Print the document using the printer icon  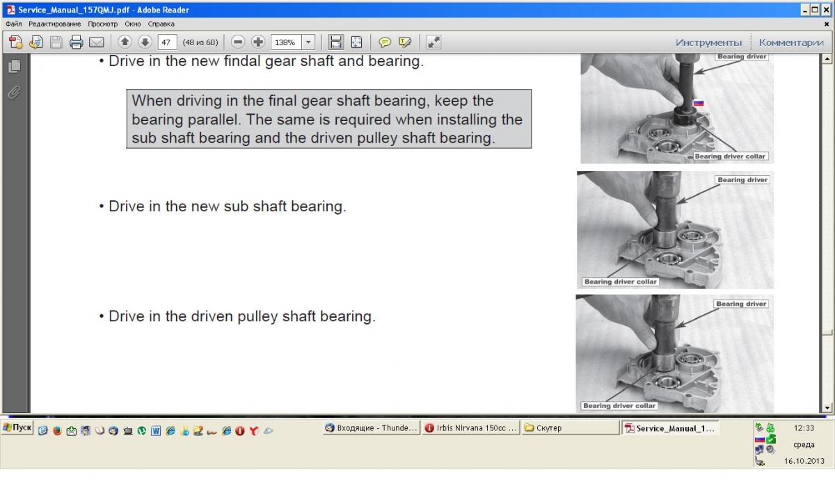tap(76, 42)
